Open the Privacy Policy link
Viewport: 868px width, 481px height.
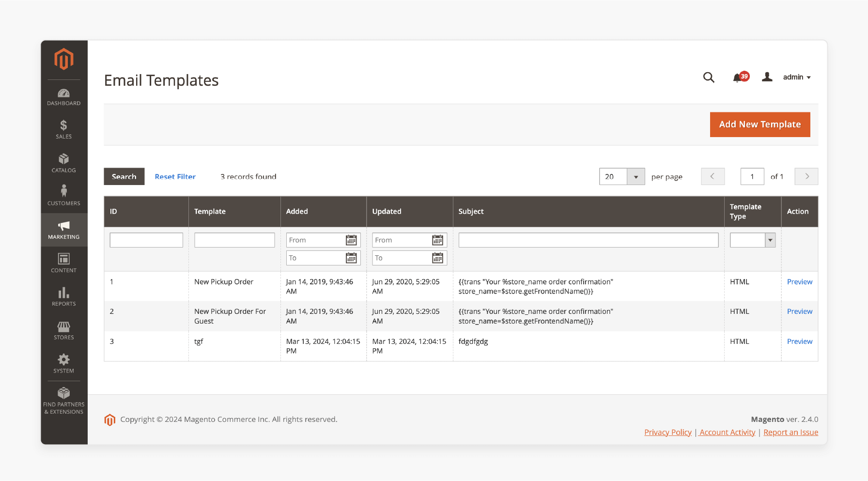click(668, 432)
